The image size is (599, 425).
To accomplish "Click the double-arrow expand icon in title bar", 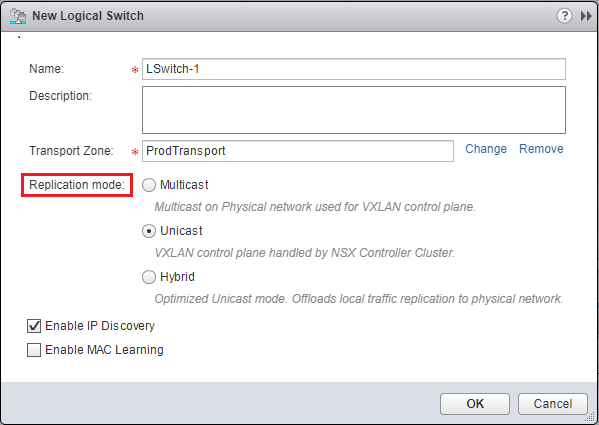I will click(x=586, y=16).
